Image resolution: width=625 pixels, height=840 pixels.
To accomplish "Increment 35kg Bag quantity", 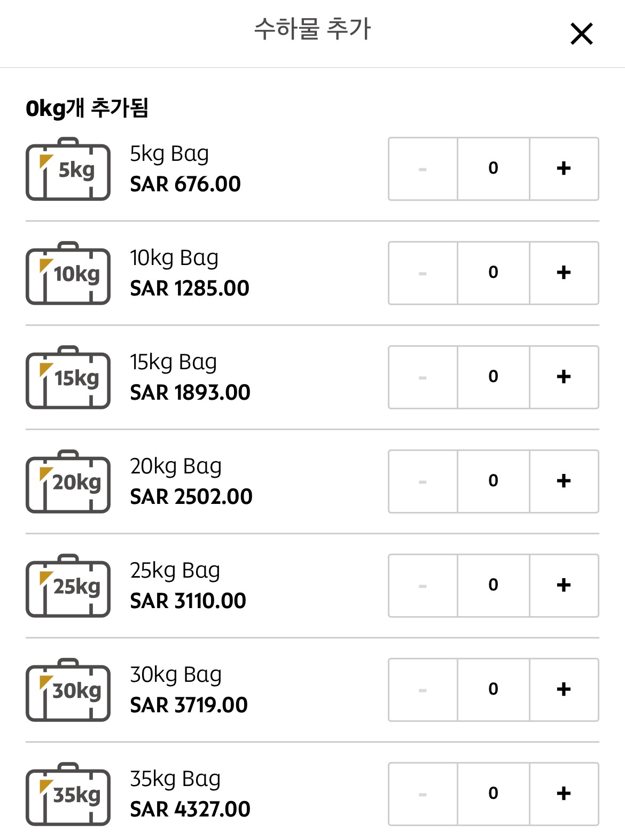I will (x=564, y=794).
